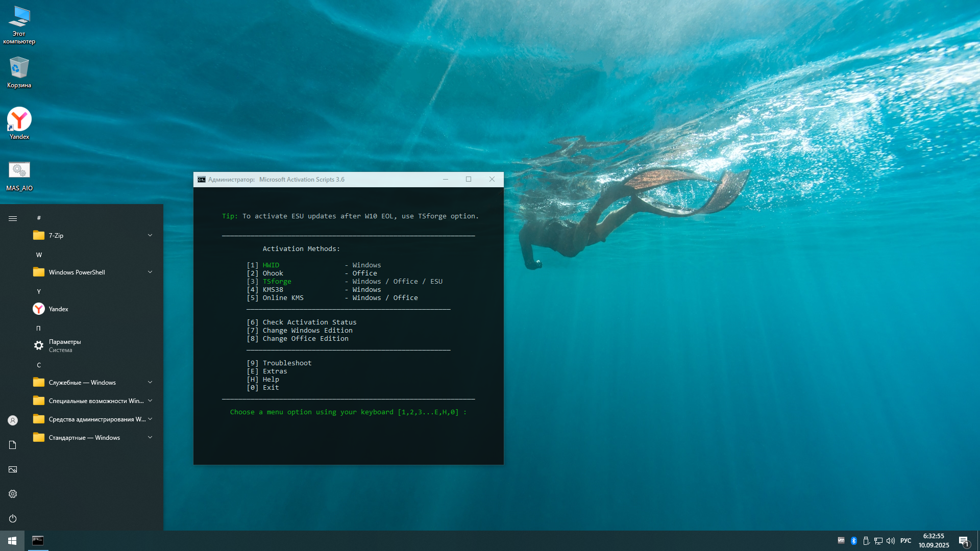Open the Yandex browser desktop shortcut
The image size is (980, 551).
coord(19,123)
